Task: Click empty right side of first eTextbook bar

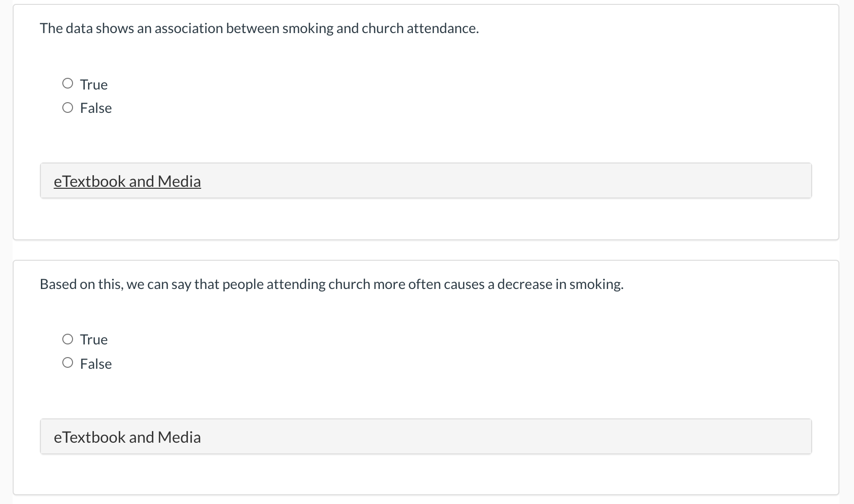Action: (682, 181)
